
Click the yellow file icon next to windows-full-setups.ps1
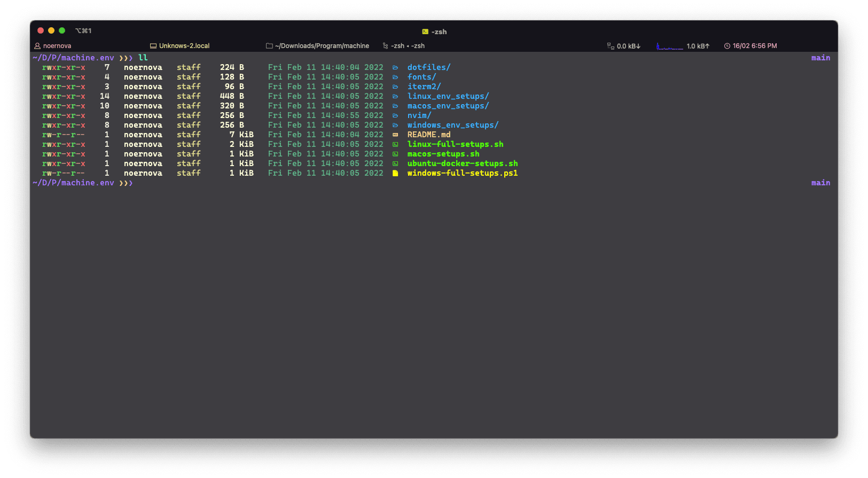pos(395,173)
